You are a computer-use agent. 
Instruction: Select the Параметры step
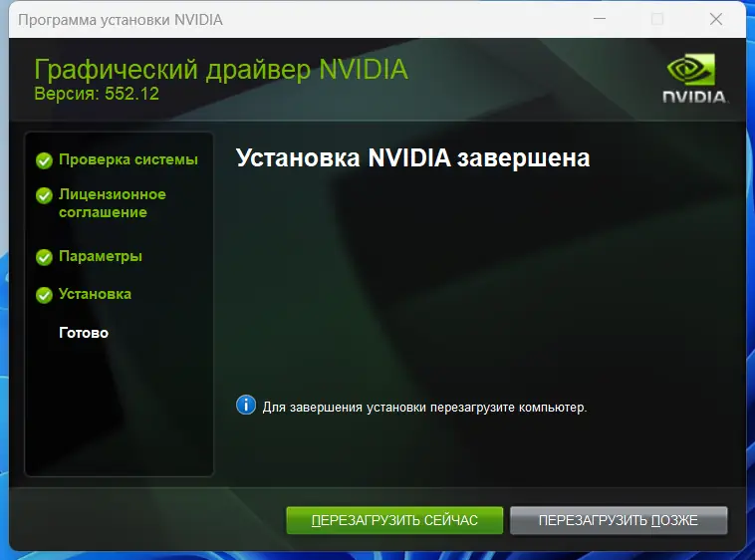click(x=101, y=256)
